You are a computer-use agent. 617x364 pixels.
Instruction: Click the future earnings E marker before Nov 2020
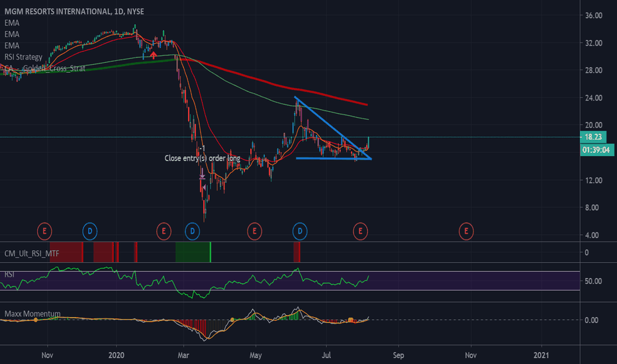tap(466, 232)
